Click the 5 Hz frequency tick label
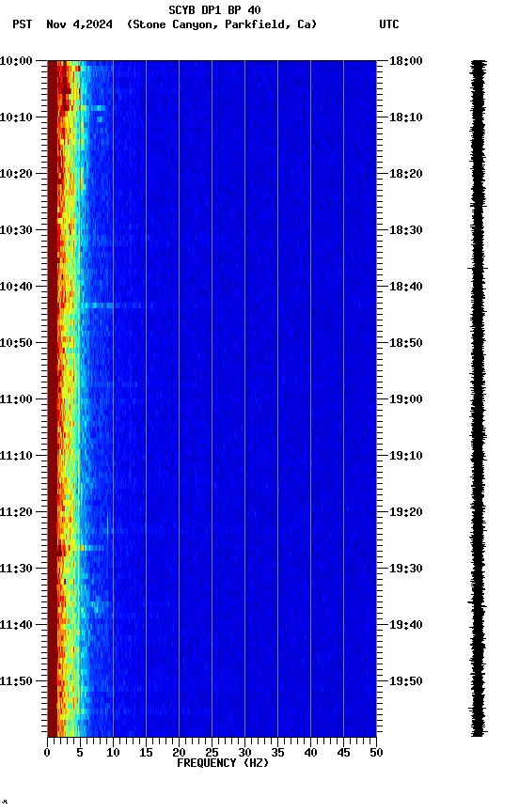The width and height of the screenshot is (519, 812). coord(80,753)
